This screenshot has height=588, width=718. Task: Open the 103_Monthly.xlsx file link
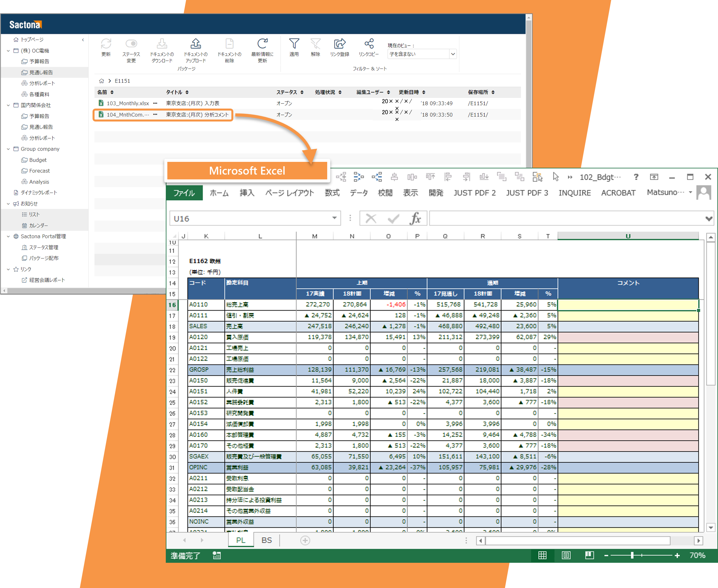128,103
